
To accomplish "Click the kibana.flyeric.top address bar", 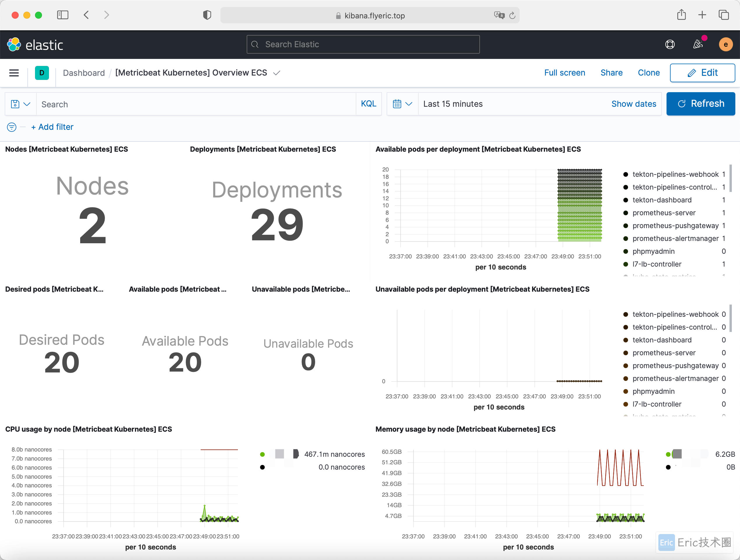I will pyautogui.click(x=370, y=15).
